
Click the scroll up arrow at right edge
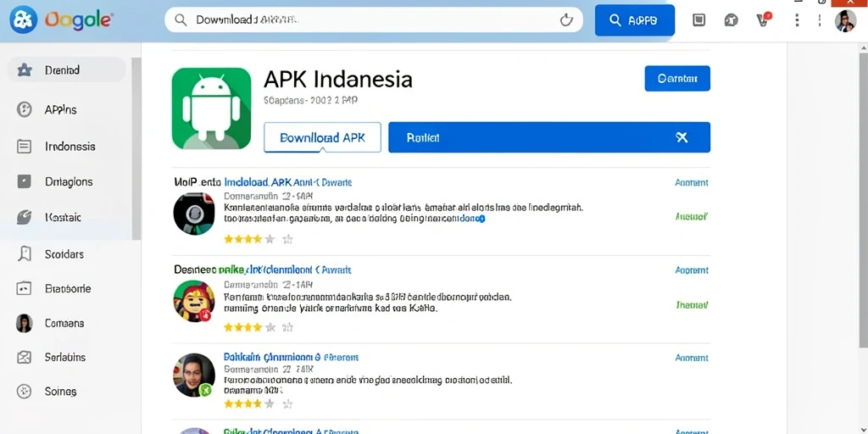click(x=864, y=48)
